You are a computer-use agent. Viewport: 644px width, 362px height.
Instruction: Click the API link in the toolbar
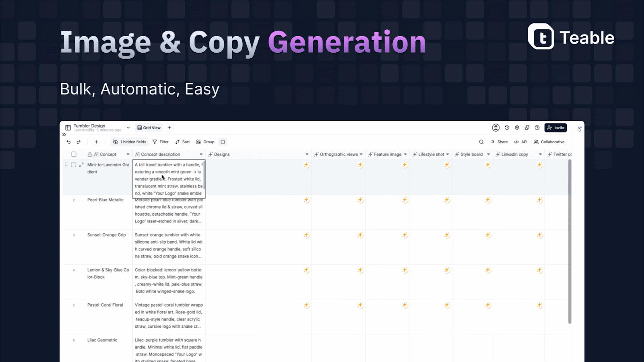[x=520, y=142]
